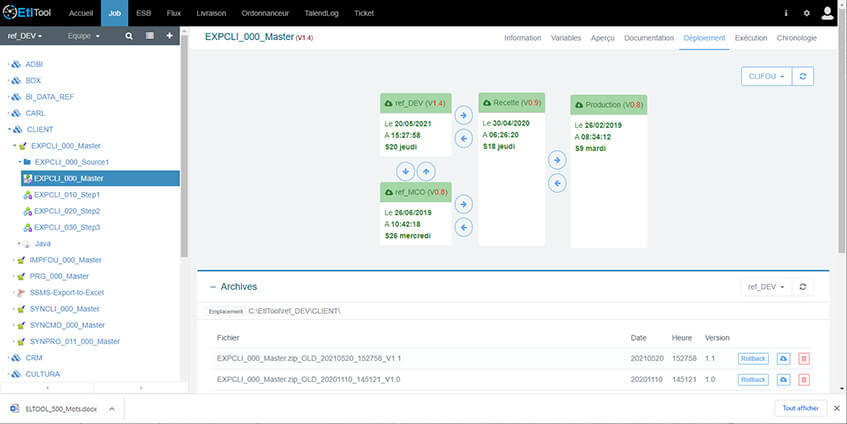Screen dimensions: 847x424
Task: Select SYNCMD_000_Master in tree
Action: click(67, 325)
